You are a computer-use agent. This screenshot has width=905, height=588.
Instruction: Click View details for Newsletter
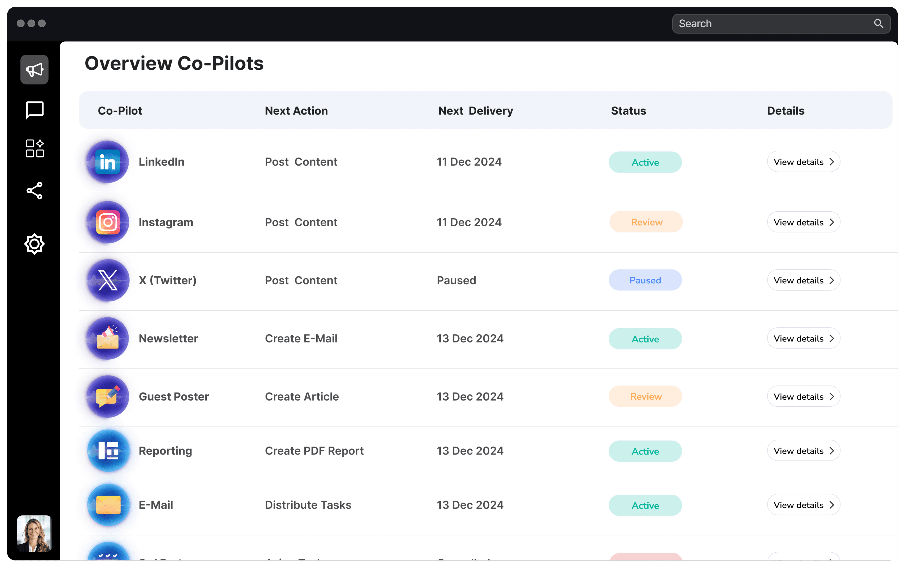(x=803, y=338)
